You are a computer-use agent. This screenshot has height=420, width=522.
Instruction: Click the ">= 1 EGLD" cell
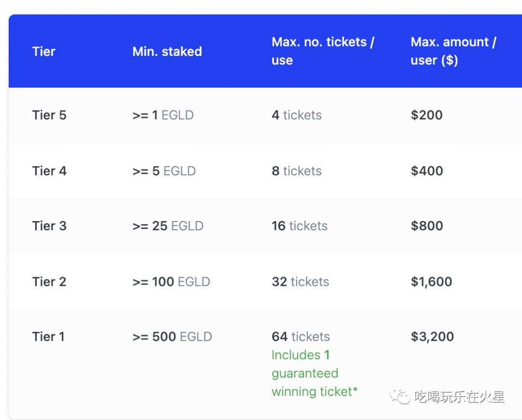tap(163, 115)
